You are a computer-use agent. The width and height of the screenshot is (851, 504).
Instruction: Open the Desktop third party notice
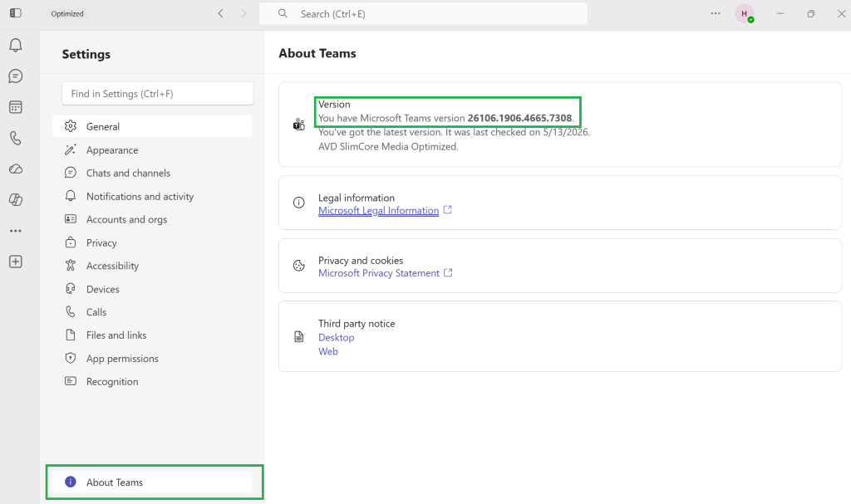[x=336, y=337]
